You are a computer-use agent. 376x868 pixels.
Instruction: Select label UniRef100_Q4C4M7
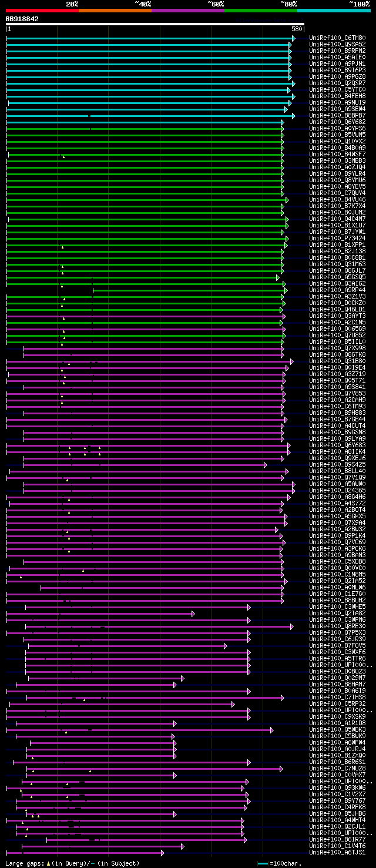[x=337, y=219]
